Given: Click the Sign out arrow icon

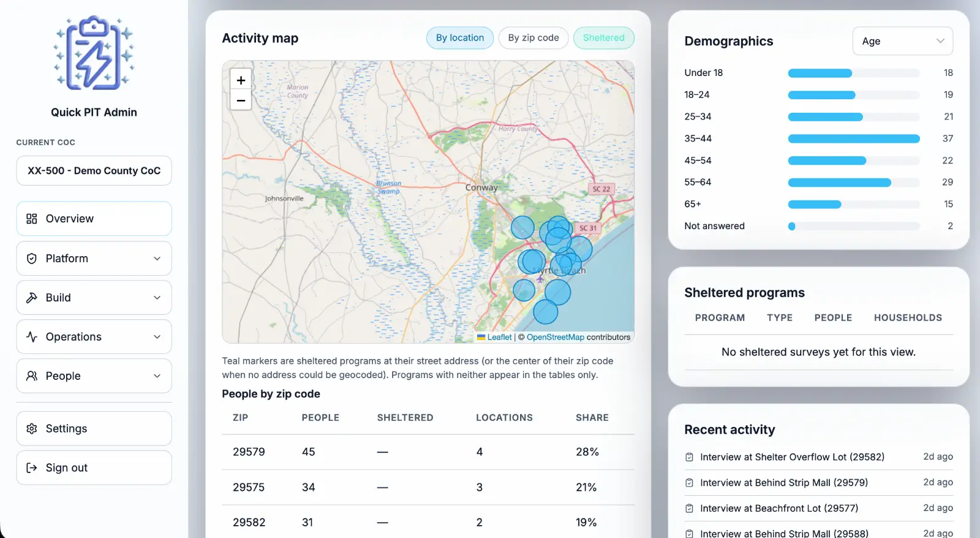Looking at the screenshot, I should click(32, 468).
